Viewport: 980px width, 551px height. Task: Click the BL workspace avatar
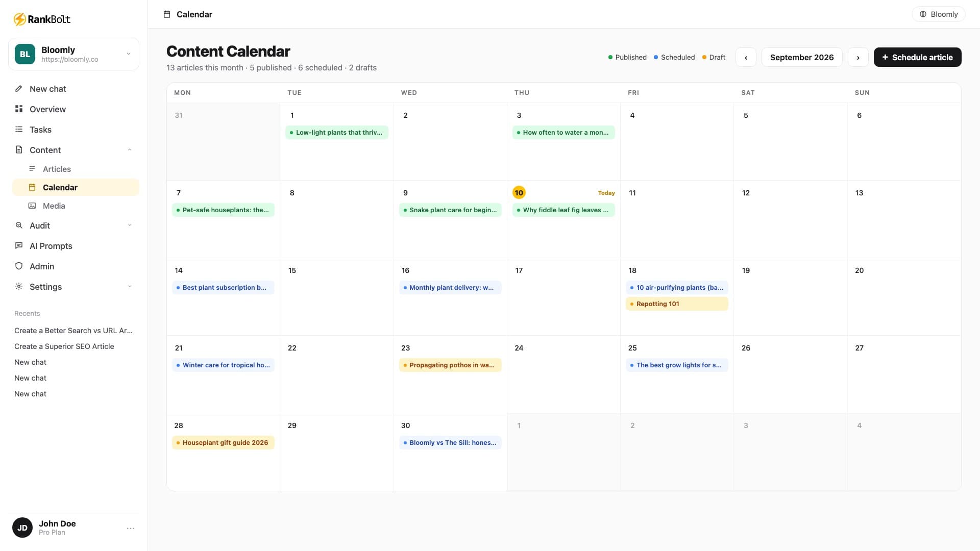point(25,54)
